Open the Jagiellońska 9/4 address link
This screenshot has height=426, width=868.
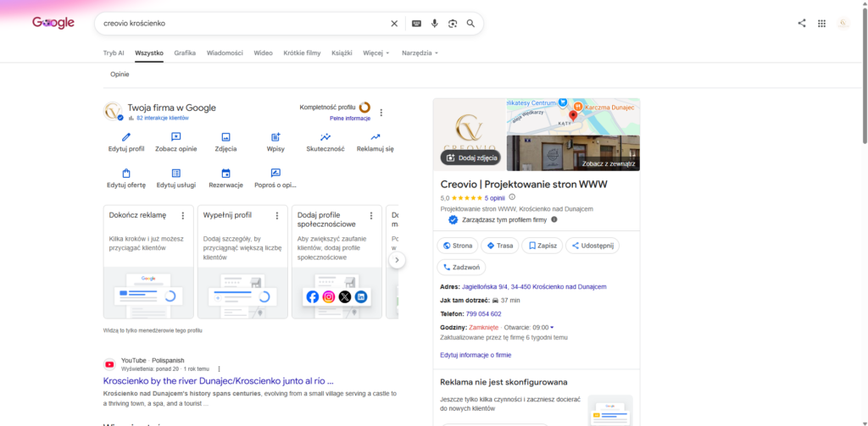(534, 286)
